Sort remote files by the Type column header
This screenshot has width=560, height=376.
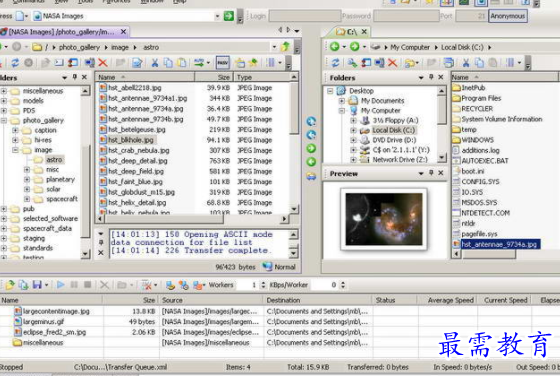pyautogui.click(x=262, y=77)
